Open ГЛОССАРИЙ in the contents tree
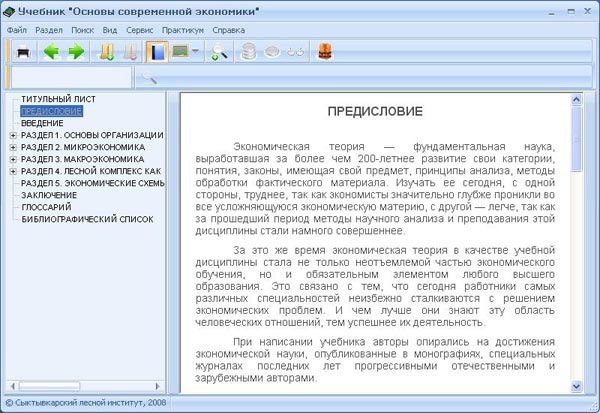This screenshot has height=413, width=600. click(46, 207)
